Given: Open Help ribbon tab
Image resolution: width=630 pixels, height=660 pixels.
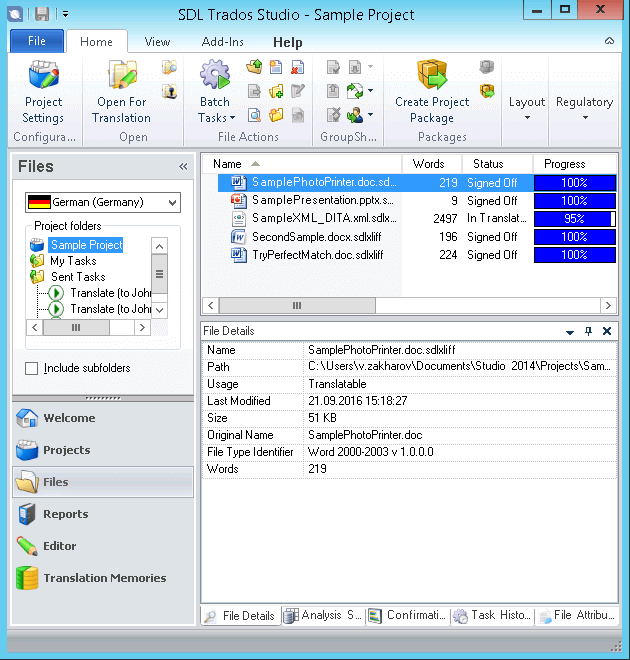Looking at the screenshot, I should click(288, 42).
